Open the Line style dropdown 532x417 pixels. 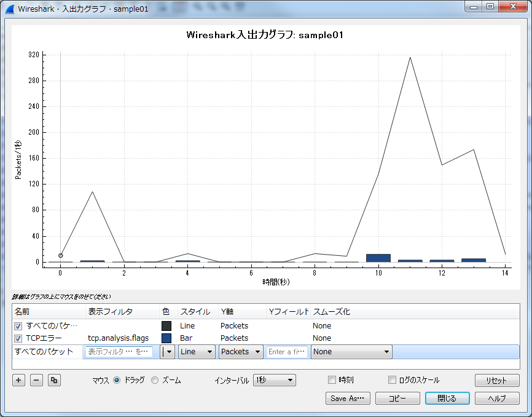pyautogui.click(x=197, y=352)
